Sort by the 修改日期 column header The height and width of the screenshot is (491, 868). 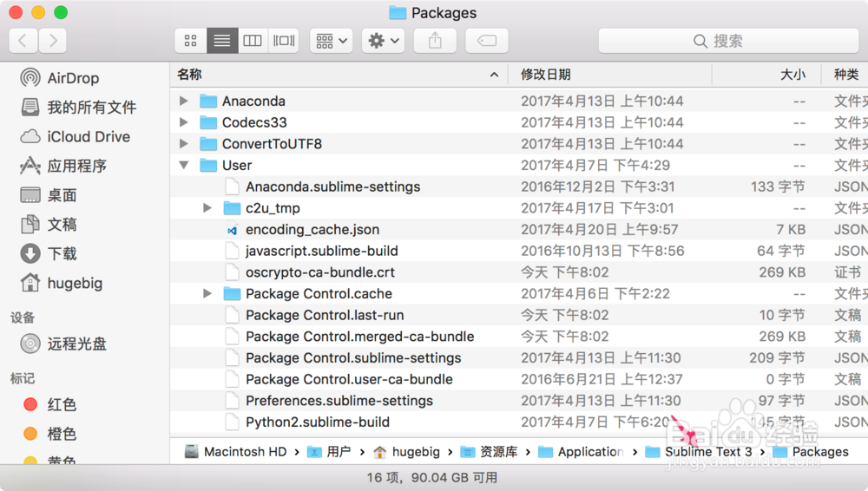(x=610, y=75)
